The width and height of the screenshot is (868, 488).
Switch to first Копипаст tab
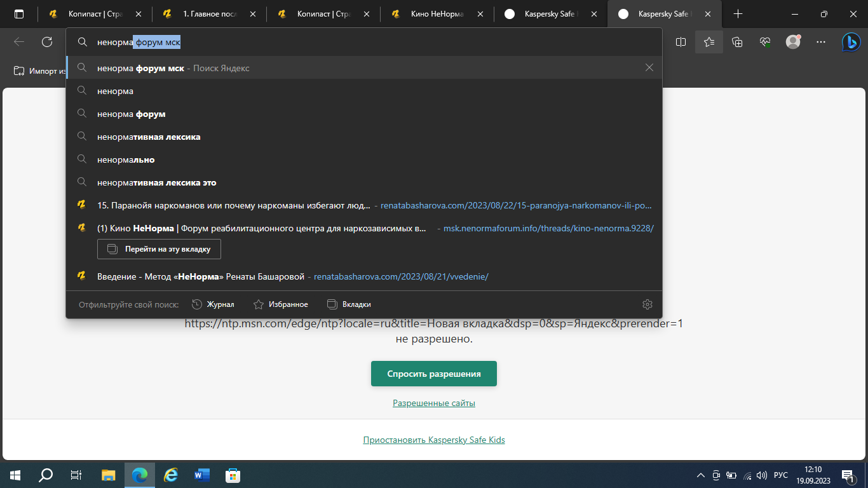95,14
